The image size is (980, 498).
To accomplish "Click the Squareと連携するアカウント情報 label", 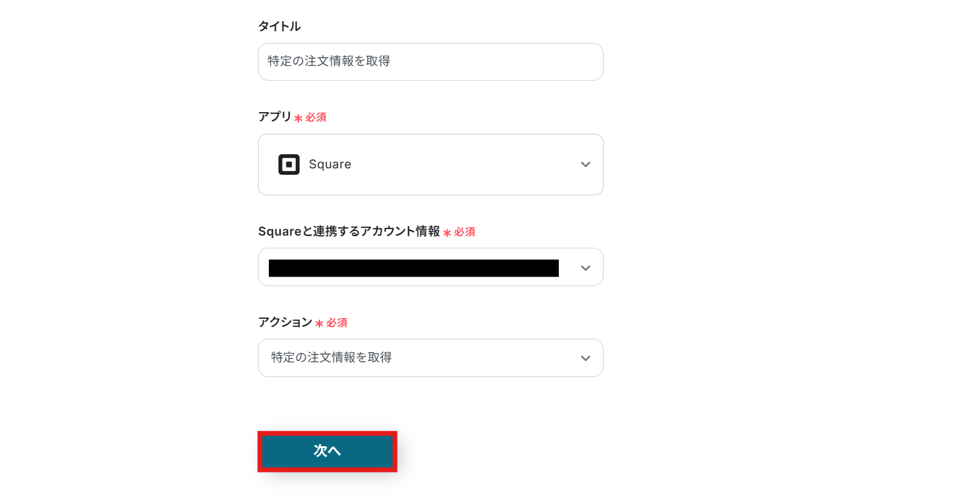I will [349, 232].
